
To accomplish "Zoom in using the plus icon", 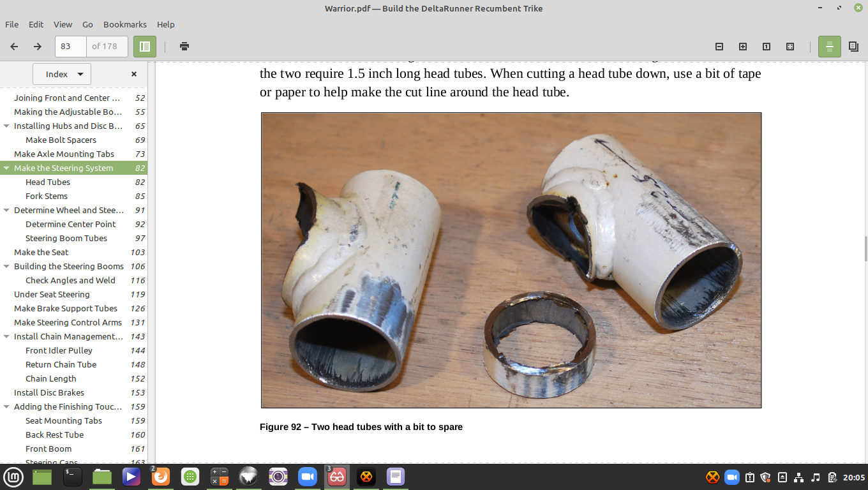I will click(743, 47).
